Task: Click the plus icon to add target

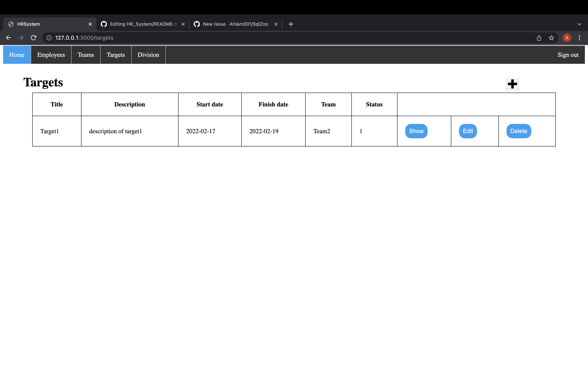Action: coord(512,84)
